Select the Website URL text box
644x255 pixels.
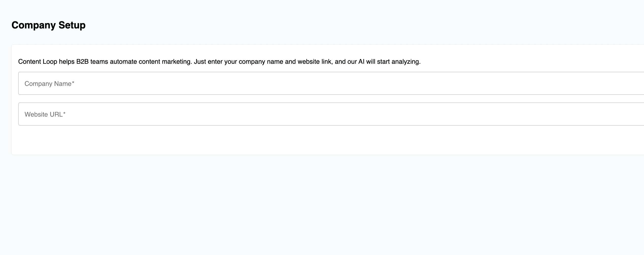point(331,114)
